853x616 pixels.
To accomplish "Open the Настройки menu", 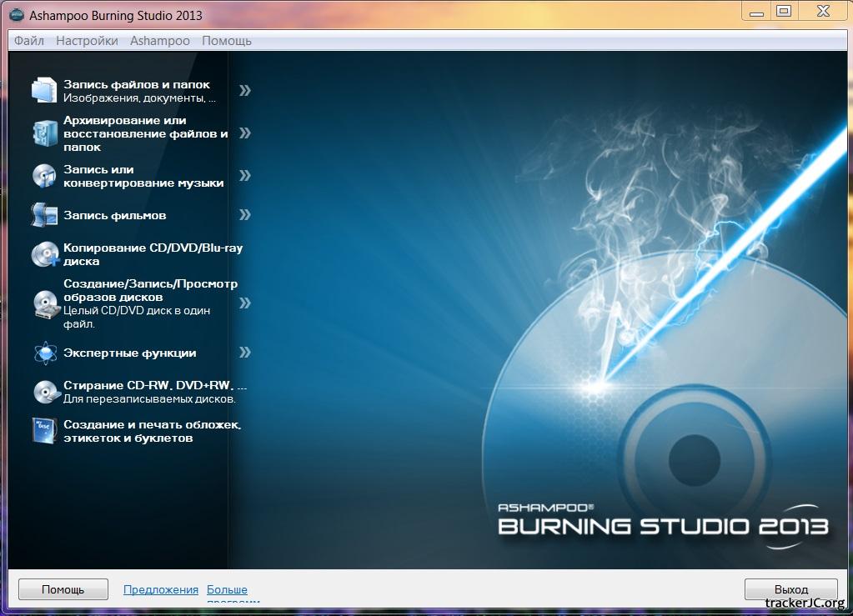I will 87,41.
